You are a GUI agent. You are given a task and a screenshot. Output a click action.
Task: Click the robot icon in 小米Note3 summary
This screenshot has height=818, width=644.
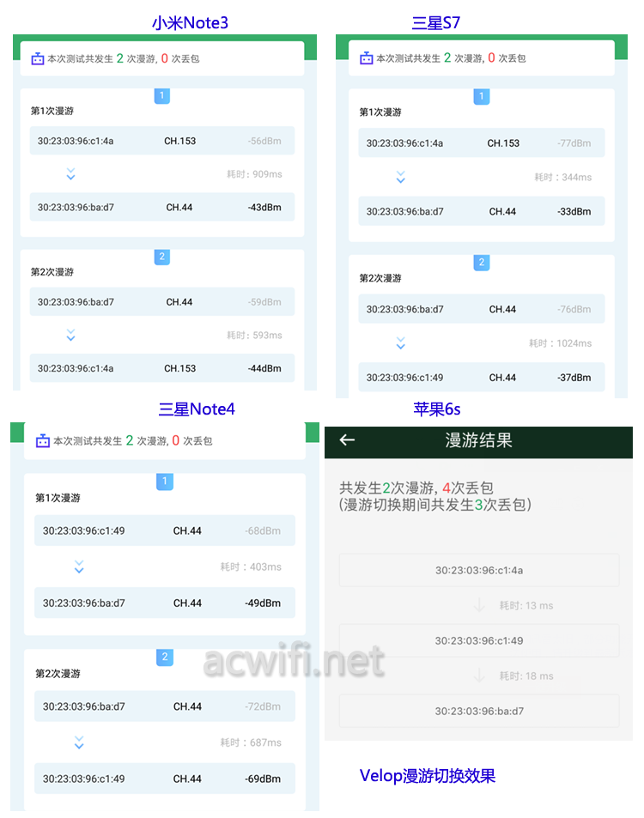38,58
